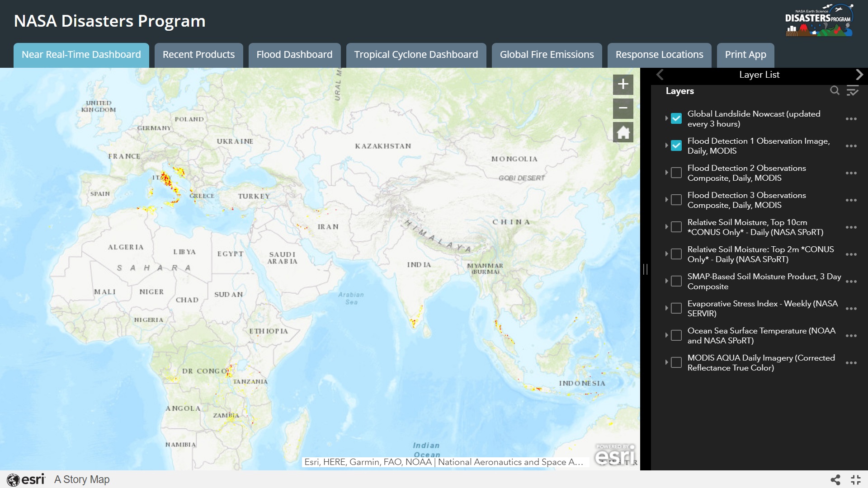
Task: Click the share icon in footer
Action: (835, 480)
